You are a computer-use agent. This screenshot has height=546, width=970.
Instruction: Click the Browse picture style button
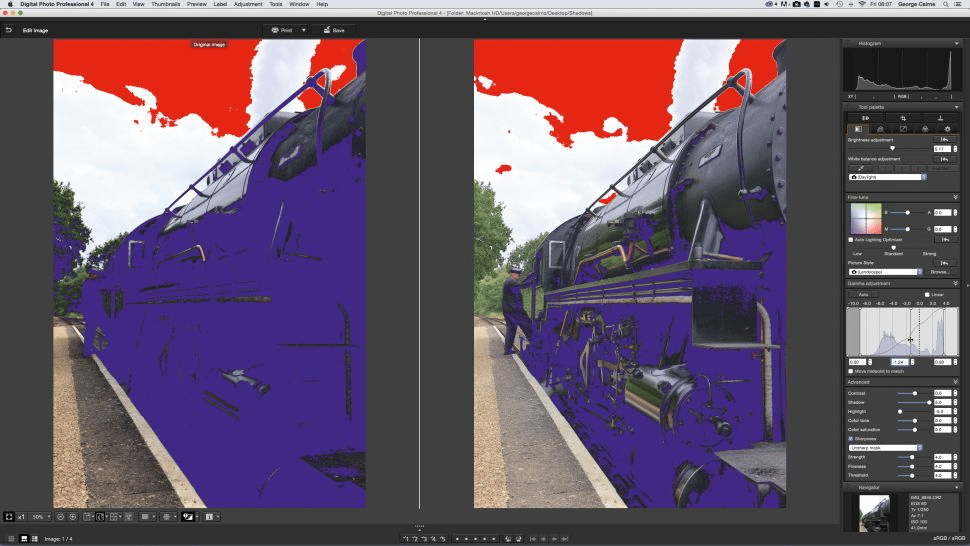(939, 272)
